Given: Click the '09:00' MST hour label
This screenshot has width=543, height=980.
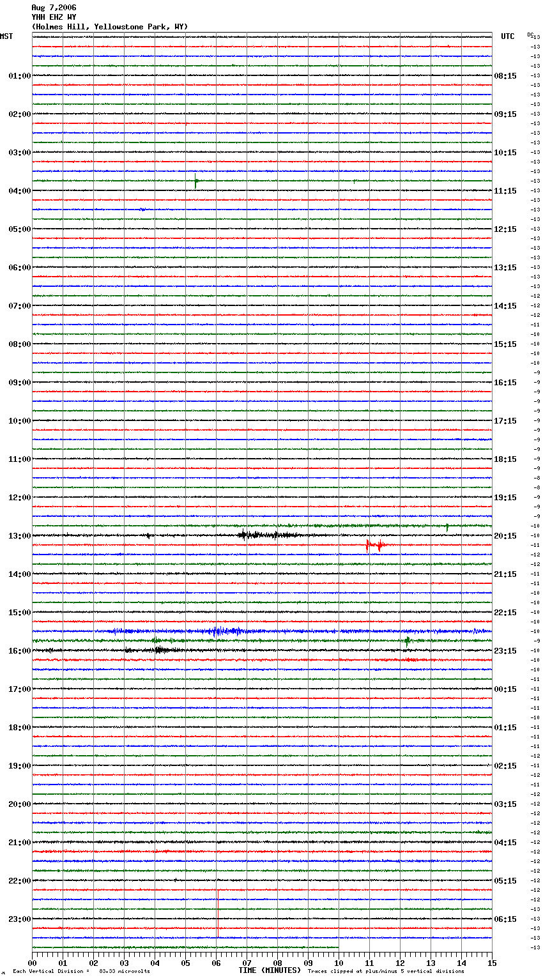Looking at the screenshot, I should point(20,383).
